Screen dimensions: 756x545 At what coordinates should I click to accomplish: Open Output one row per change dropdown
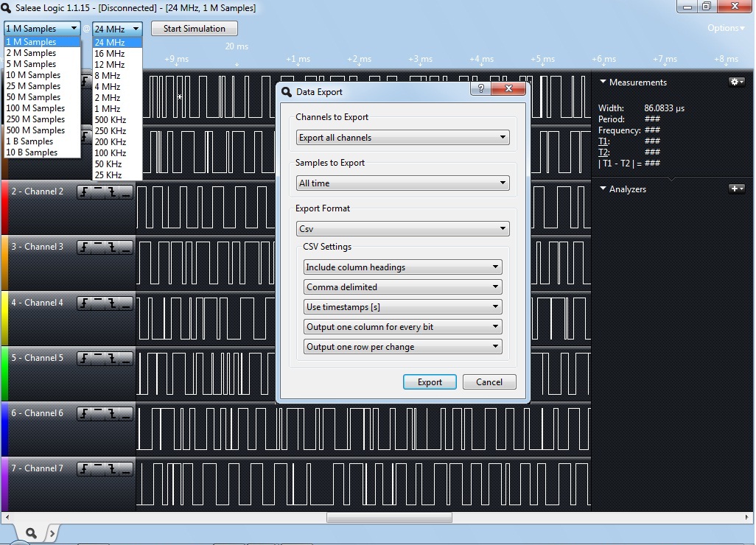pyautogui.click(x=402, y=346)
